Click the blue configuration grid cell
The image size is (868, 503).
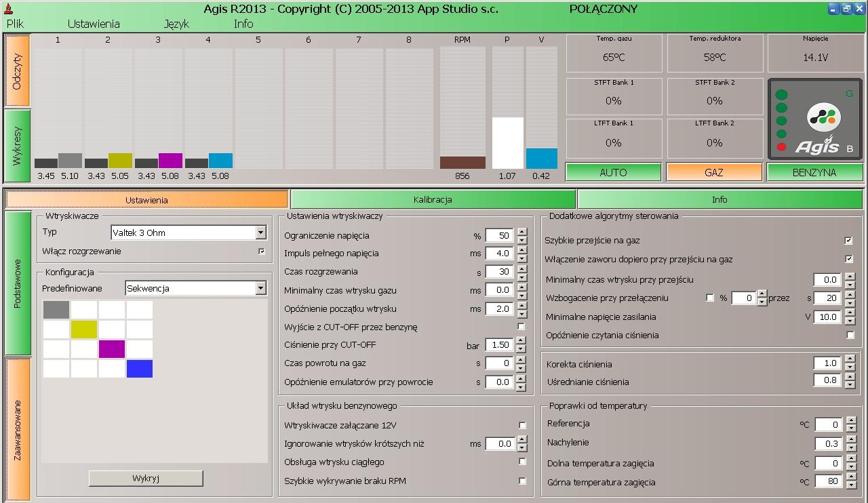point(140,369)
